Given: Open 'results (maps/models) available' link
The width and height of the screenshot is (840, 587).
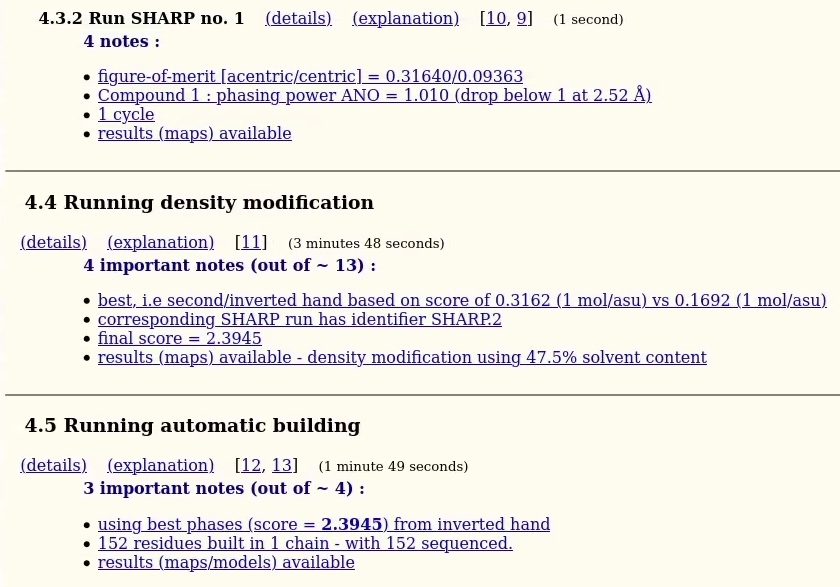Looking at the screenshot, I should (226, 563).
